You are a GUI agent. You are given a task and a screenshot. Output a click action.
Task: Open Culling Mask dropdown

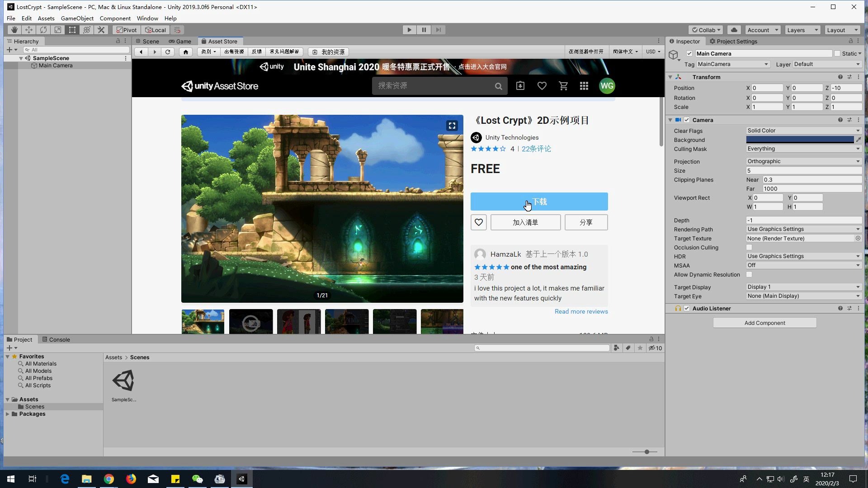coord(804,149)
